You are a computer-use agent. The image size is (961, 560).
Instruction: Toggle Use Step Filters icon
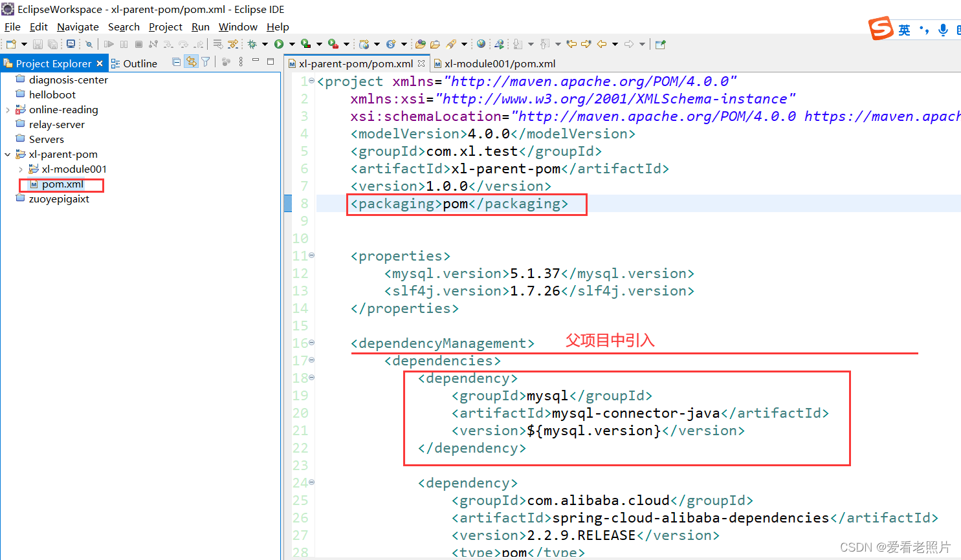click(233, 44)
